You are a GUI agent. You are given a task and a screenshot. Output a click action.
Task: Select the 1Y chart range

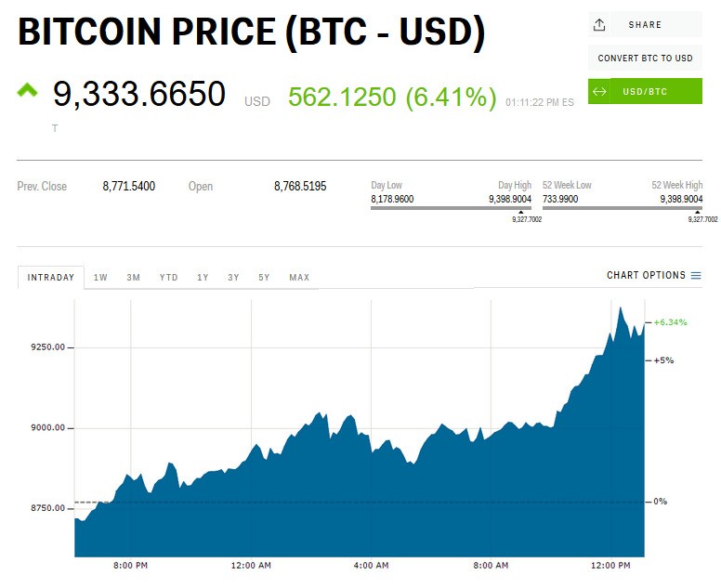203,278
